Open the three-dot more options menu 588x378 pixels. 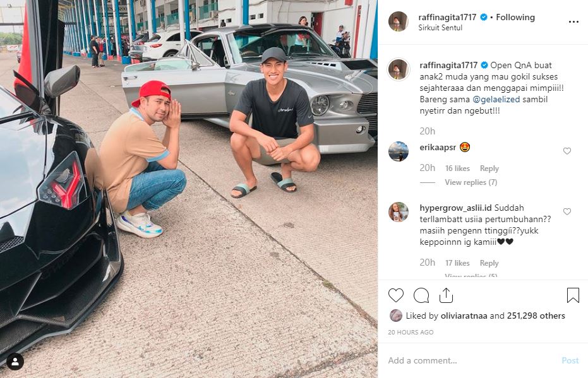coord(573,22)
